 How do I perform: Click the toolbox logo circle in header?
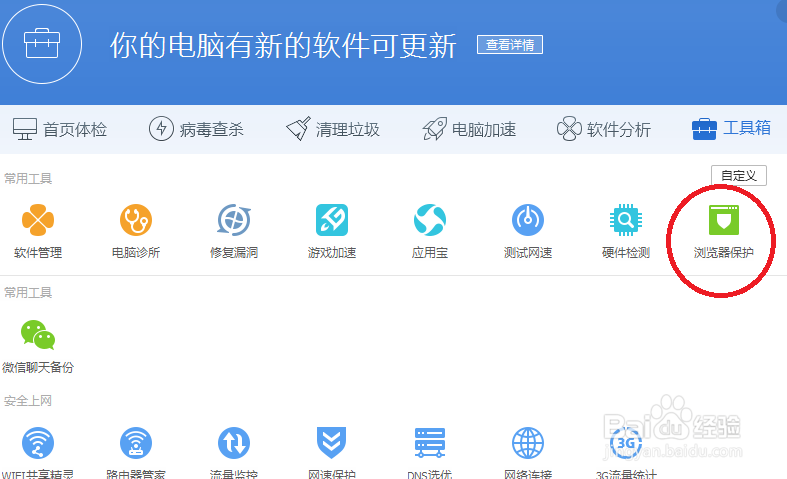click(42, 44)
